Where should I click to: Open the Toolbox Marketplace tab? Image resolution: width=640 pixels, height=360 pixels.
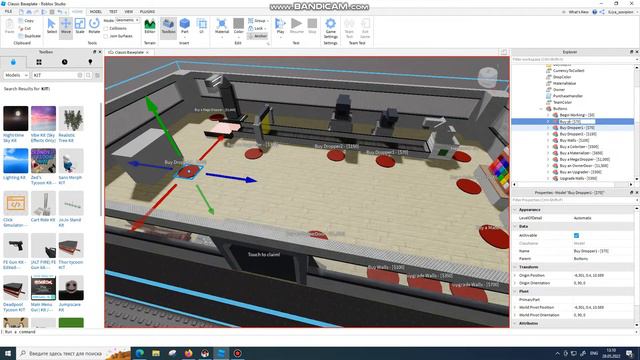13,62
